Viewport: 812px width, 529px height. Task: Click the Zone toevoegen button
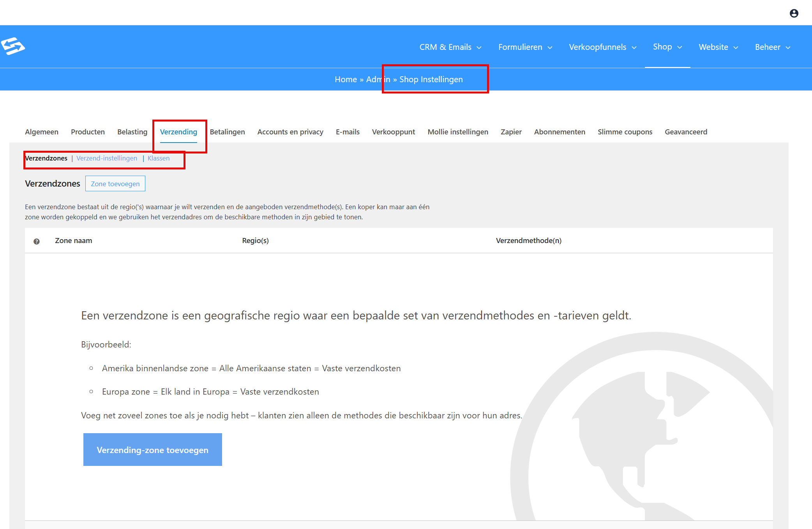click(115, 183)
